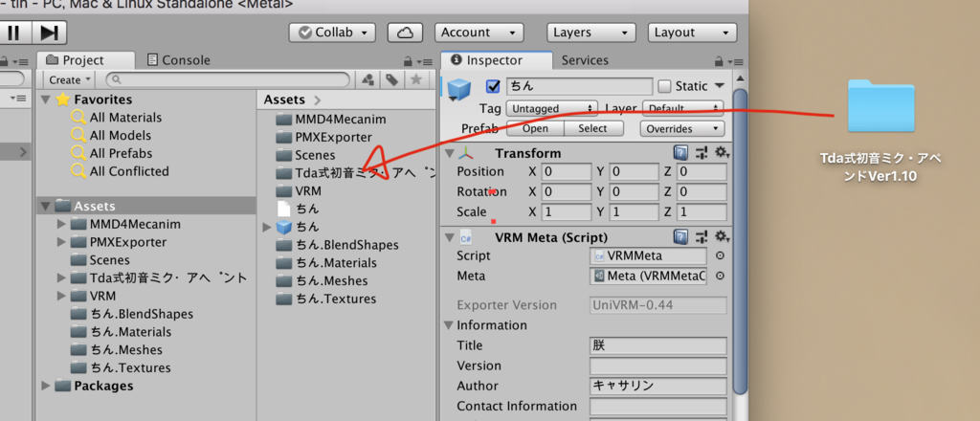
Task: Select ちん.Meshes folder in asset list
Action: pyautogui.click(x=322, y=281)
